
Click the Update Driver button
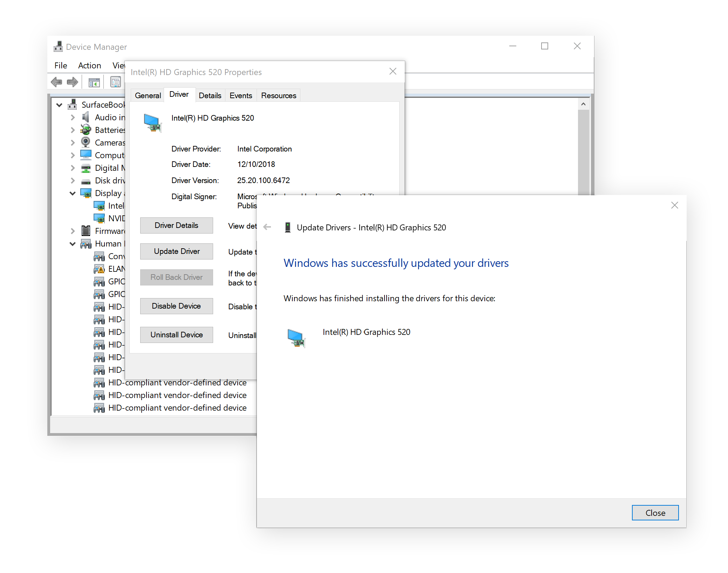(177, 251)
